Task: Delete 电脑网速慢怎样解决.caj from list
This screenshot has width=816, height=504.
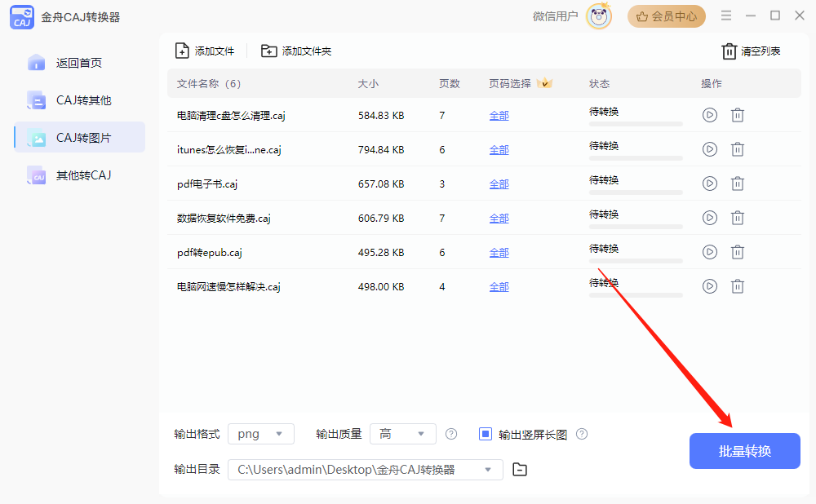Action: 738,286
